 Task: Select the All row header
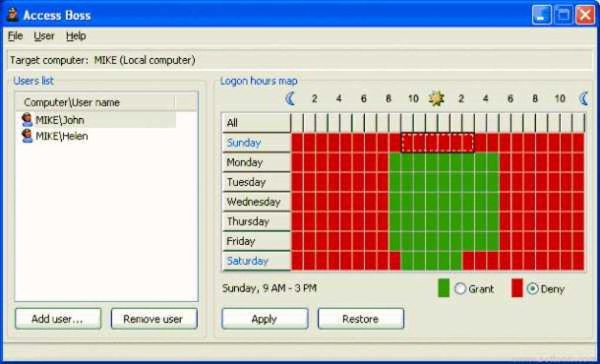click(256, 123)
